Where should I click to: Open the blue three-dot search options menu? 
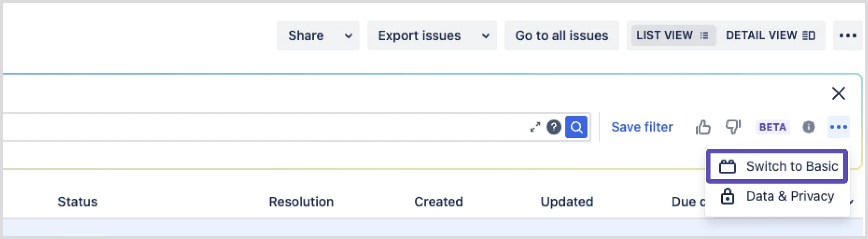tap(839, 127)
